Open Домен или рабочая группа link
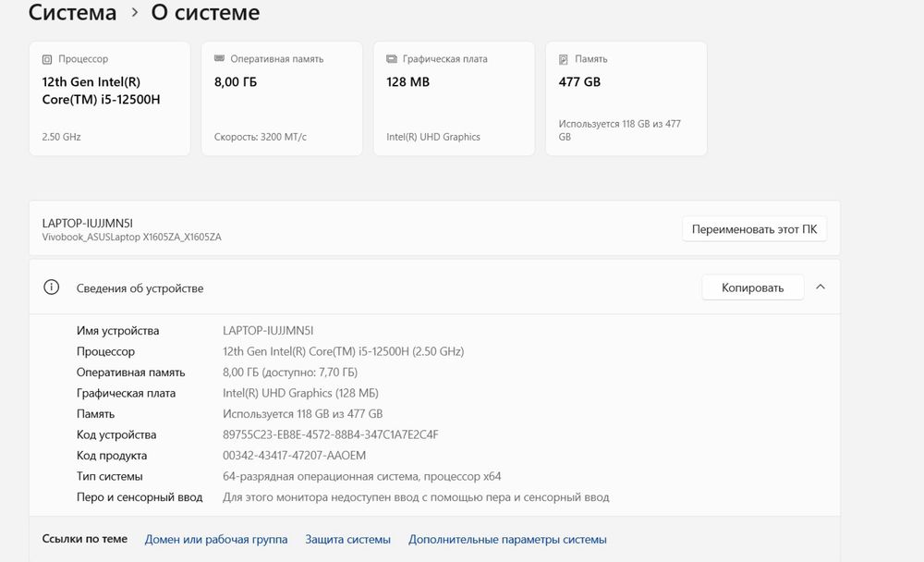 tap(216, 539)
